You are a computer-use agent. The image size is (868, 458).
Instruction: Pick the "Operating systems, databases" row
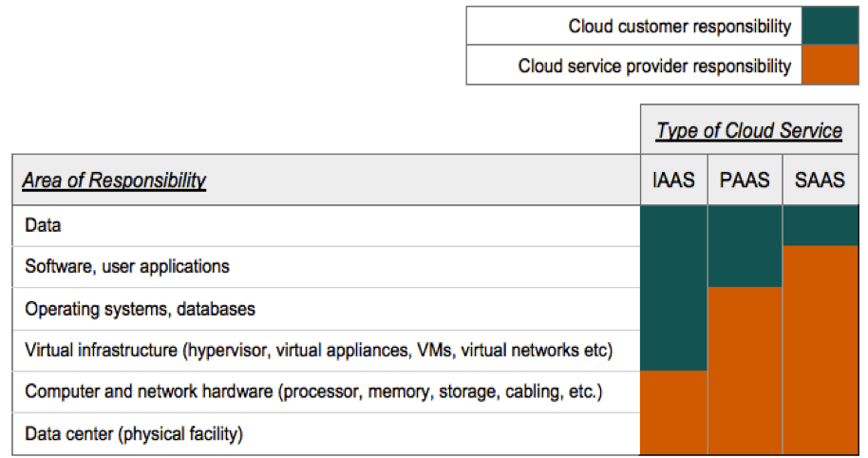[140, 309]
